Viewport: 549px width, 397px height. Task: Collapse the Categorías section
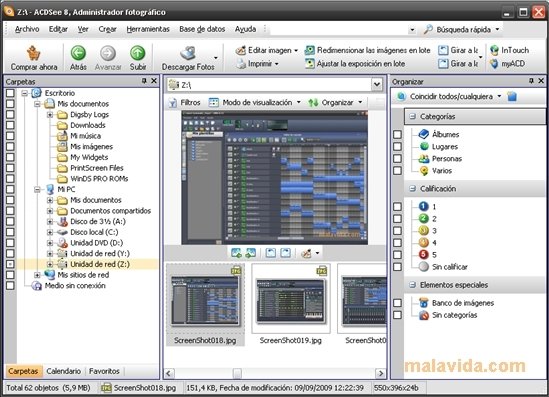[412, 116]
